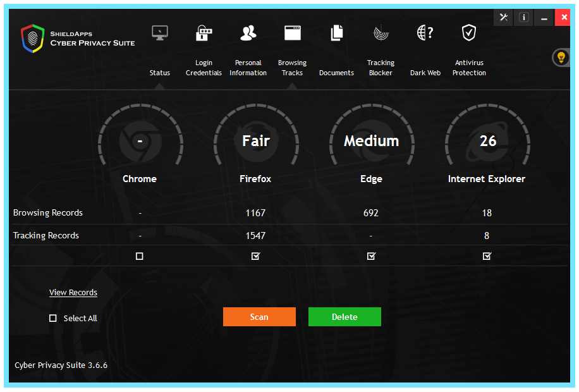Click the Chrome browser name label
The image size is (579, 392).
click(140, 179)
